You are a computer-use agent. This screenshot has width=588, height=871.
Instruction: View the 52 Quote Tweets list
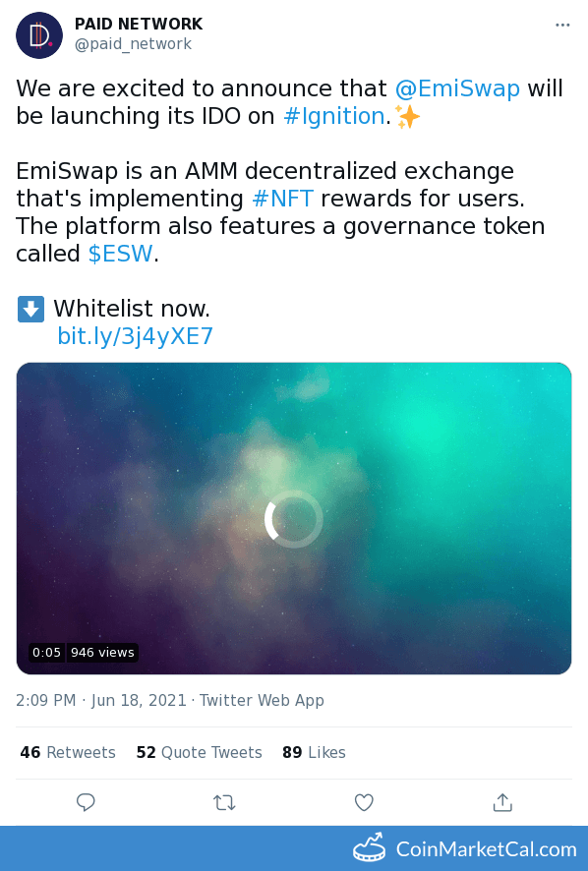point(199,752)
